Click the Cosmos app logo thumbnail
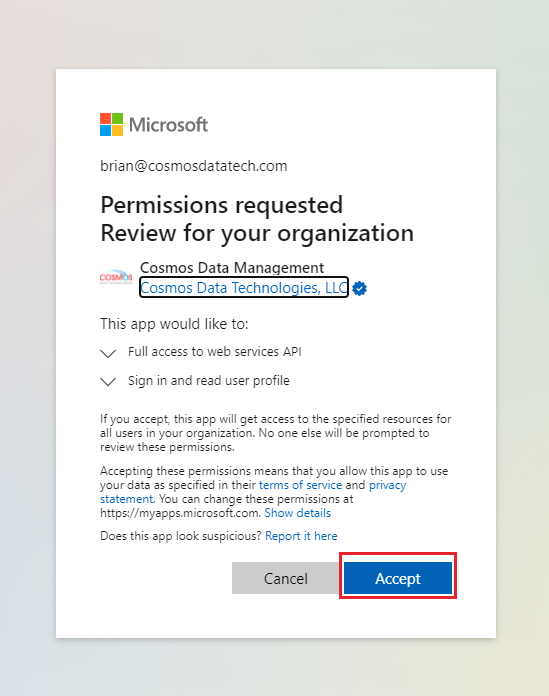Viewport: 549px width, 696px height. tap(116, 277)
